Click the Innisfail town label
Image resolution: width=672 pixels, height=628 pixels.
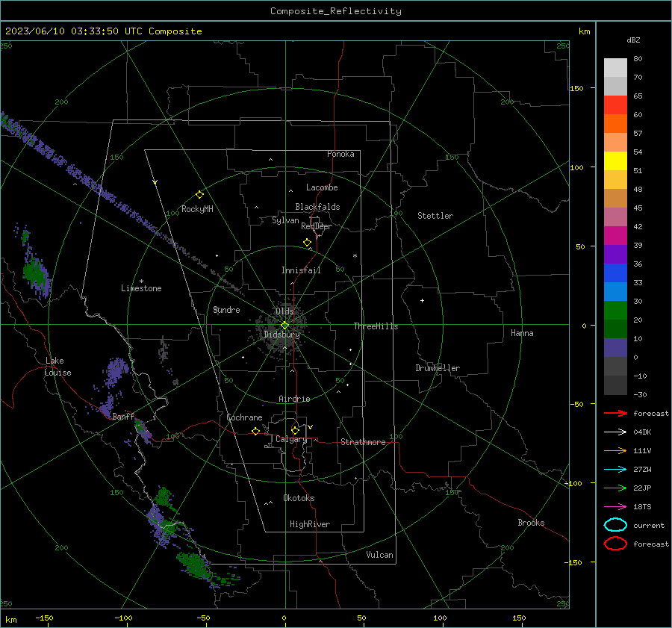click(x=301, y=270)
